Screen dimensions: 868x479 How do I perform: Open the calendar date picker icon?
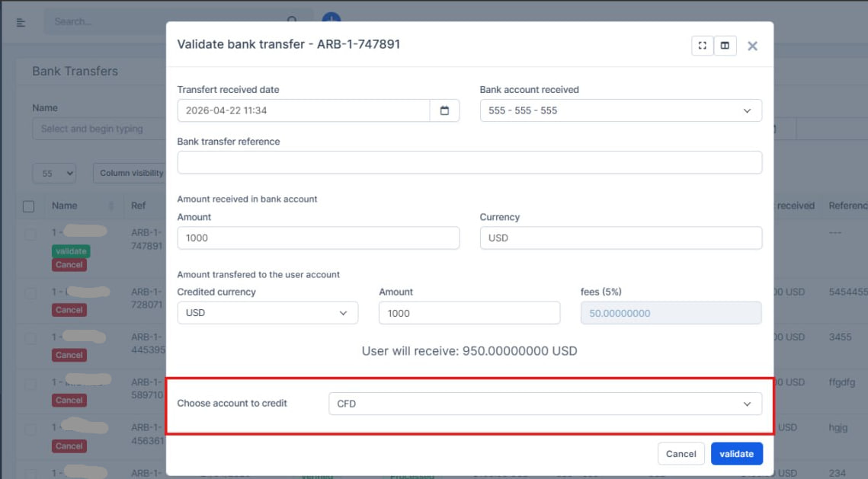[444, 110]
